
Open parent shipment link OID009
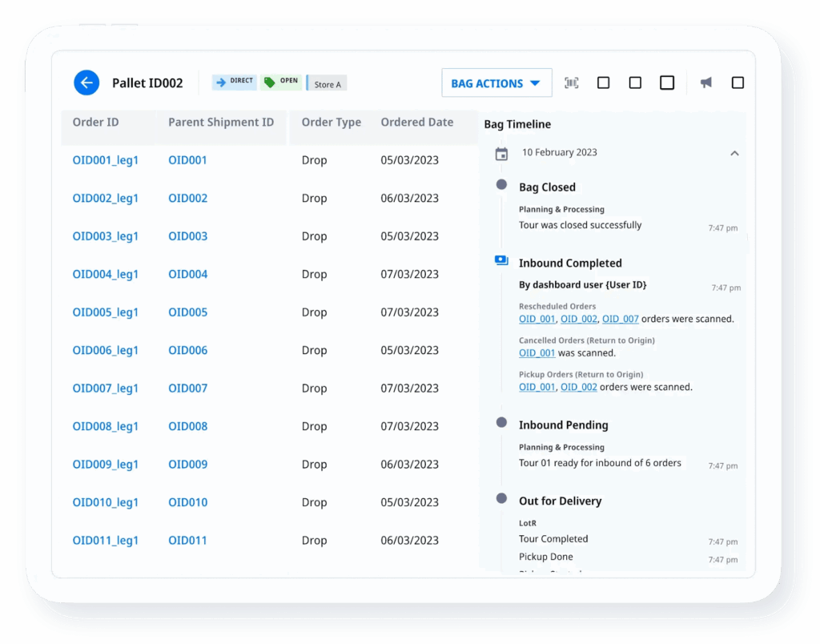pyautogui.click(x=187, y=465)
